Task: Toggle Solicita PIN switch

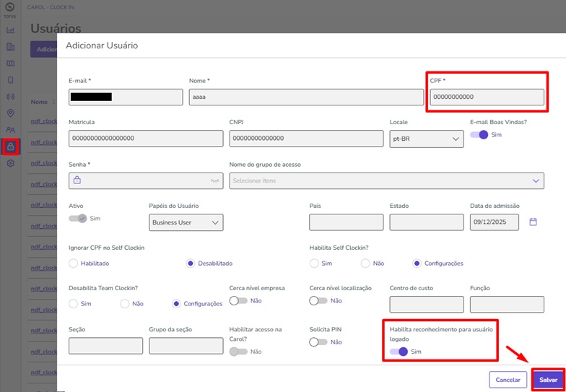Action: [x=318, y=342]
